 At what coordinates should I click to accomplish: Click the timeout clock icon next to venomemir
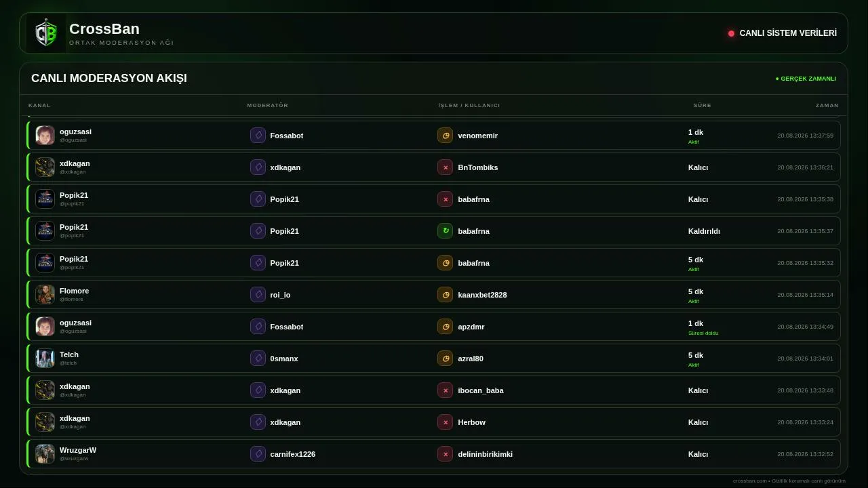click(x=445, y=136)
